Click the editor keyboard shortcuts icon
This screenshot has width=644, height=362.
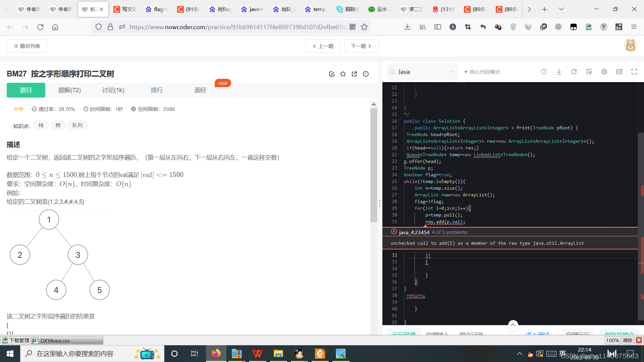tap(619, 72)
